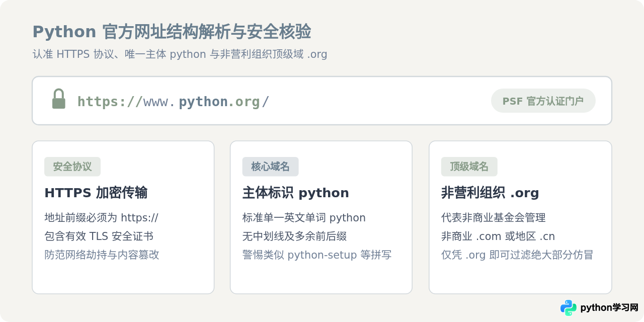
Task: Click the line 代表非商业基金会管理
Action: coord(494,218)
